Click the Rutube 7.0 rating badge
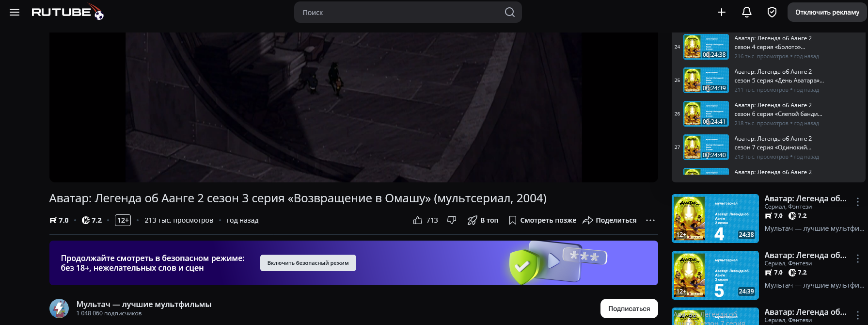 59,220
